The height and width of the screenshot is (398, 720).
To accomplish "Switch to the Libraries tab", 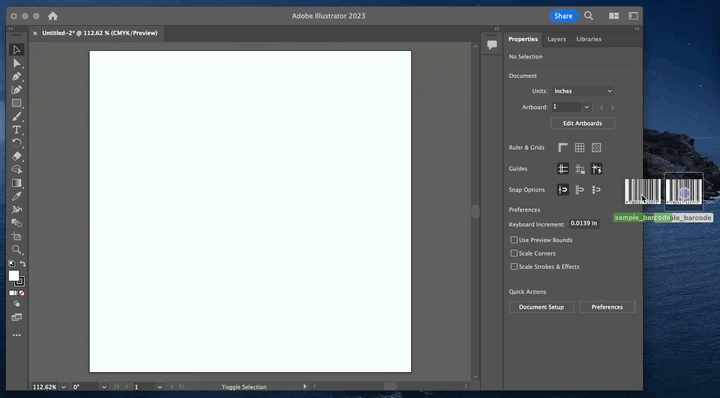I will point(589,39).
